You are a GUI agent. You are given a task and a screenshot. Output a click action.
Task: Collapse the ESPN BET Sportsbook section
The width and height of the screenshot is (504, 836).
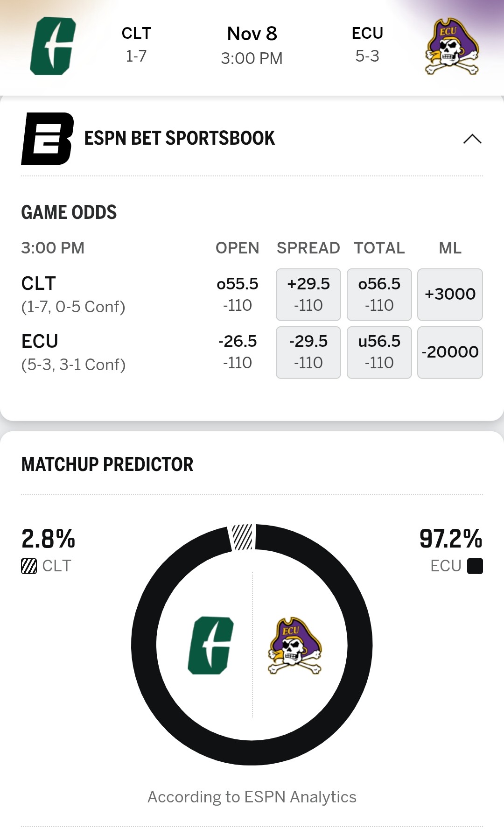472,139
